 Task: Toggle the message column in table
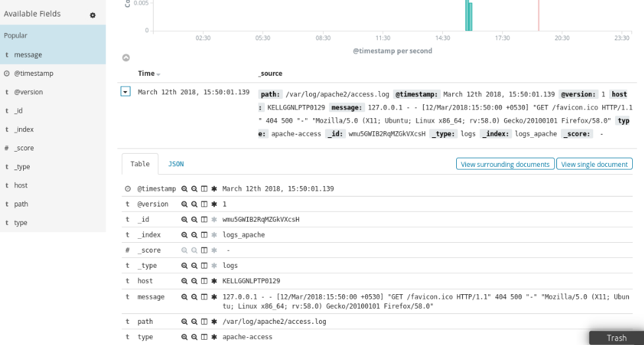[x=204, y=297]
